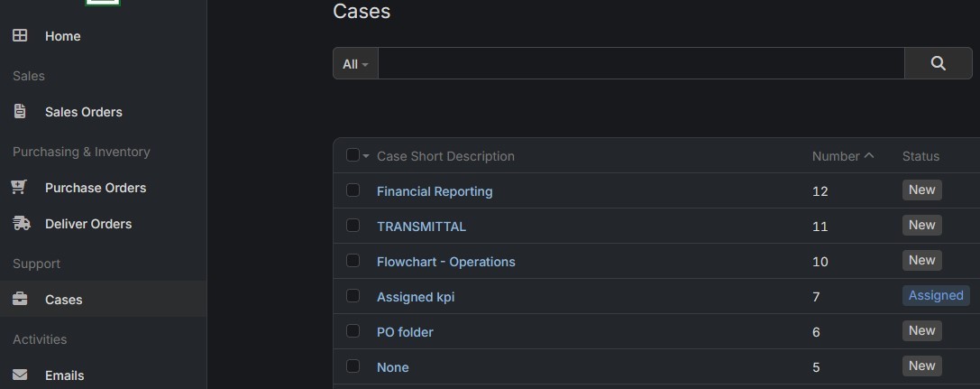Image resolution: width=980 pixels, height=389 pixels.
Task: Open the Flowchart - Operations case
Action: pos(446,262)
